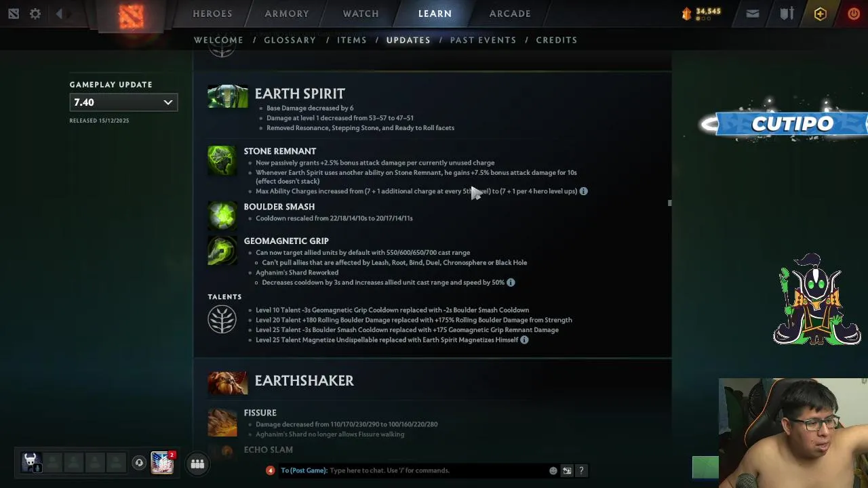Viewport: 868px width, 488px height.
Task: Open the mail inbox icon
Action: tap(753, 14)
